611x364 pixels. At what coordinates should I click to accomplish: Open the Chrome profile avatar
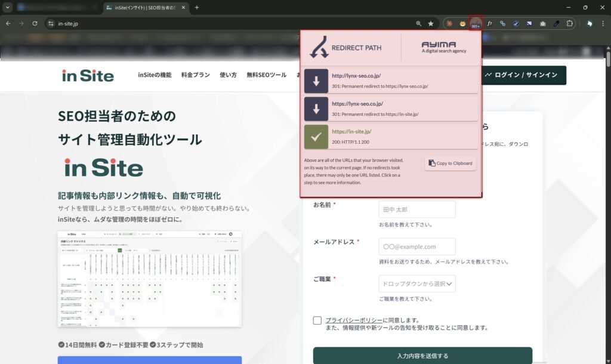point(590,23)
